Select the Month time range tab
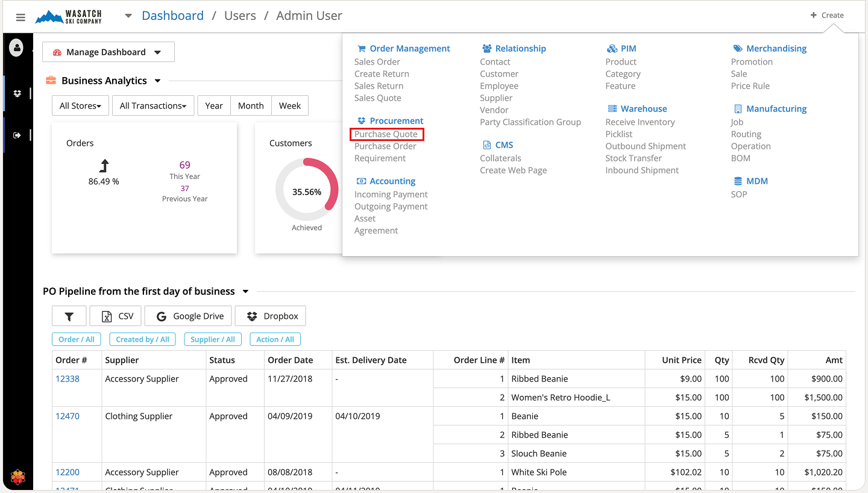Screen dimensions: 868x493 coord(251,105)
